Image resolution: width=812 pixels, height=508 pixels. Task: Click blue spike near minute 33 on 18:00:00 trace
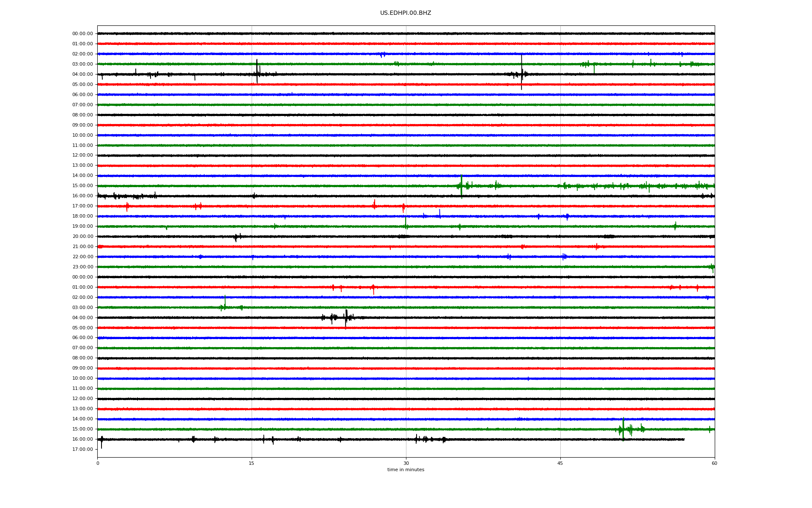point(440,213)
